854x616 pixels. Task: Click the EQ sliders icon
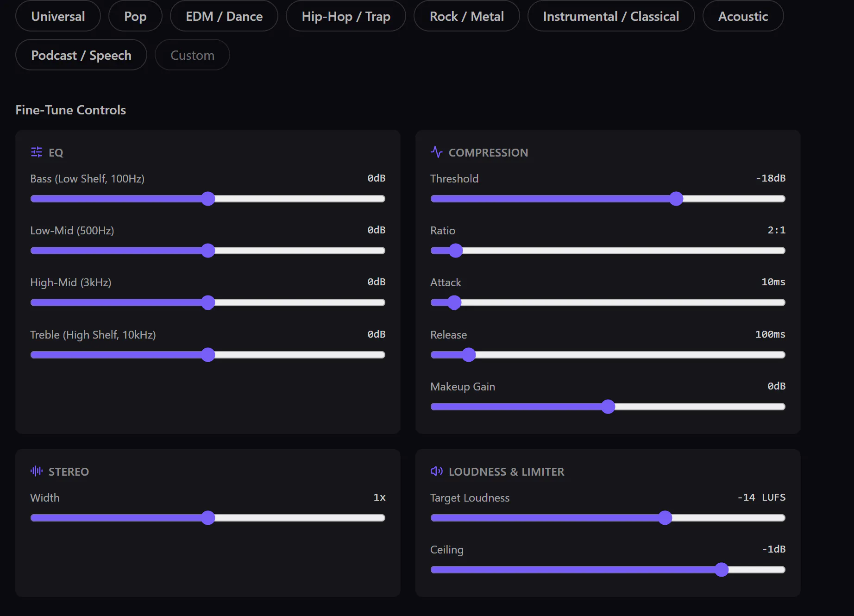37,152
